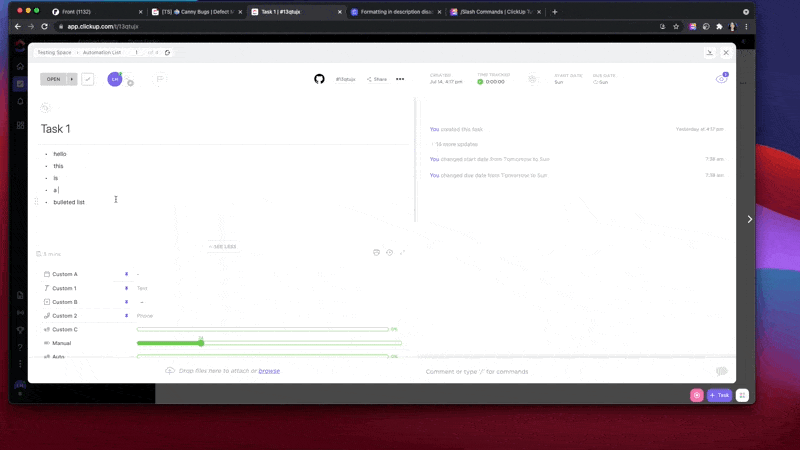Toggle the pin on Custom 1 field
Screen dimensions: 800x450
tap(127, 288)
